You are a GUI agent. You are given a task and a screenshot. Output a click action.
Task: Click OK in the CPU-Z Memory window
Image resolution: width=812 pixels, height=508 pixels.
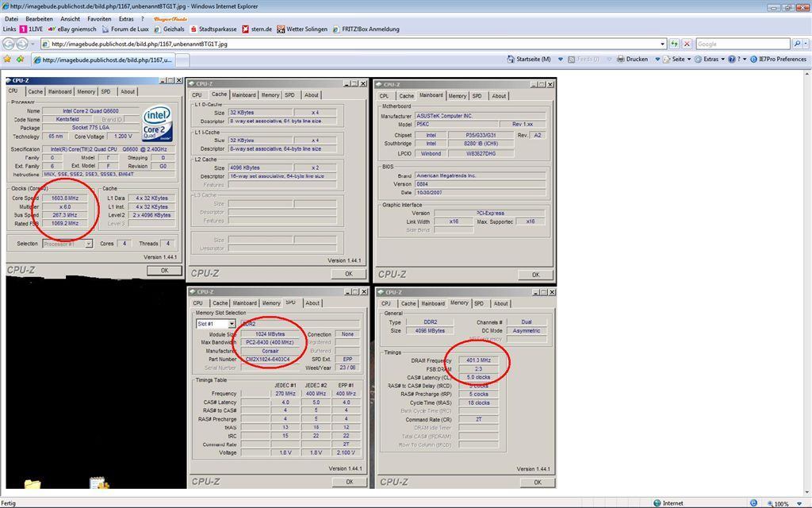point(538,483)
